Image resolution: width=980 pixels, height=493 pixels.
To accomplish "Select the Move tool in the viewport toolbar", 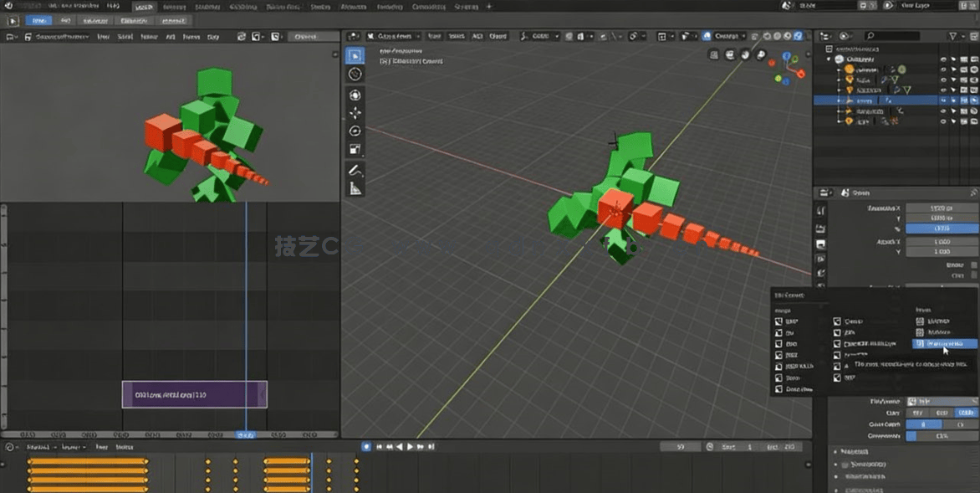I will point(355,95).
